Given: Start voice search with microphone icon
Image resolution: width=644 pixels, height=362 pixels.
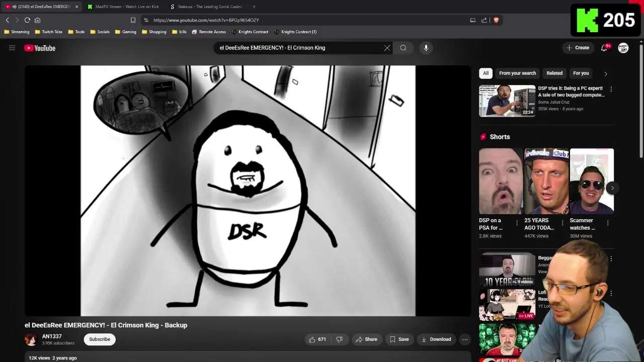Looking at the screenshot, I should (x=426, y=48).
